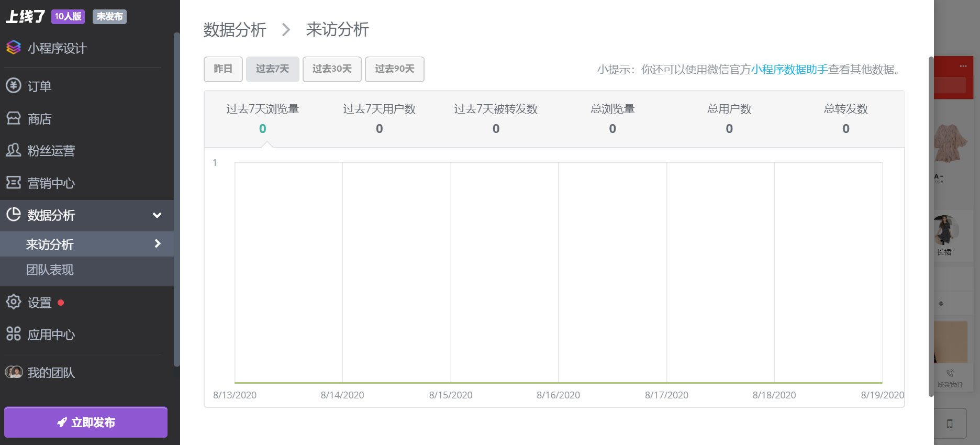The width and height of the screenshot is (980, 445).
Task: Select 总用户数 metric
Action: tap(729, 119)
